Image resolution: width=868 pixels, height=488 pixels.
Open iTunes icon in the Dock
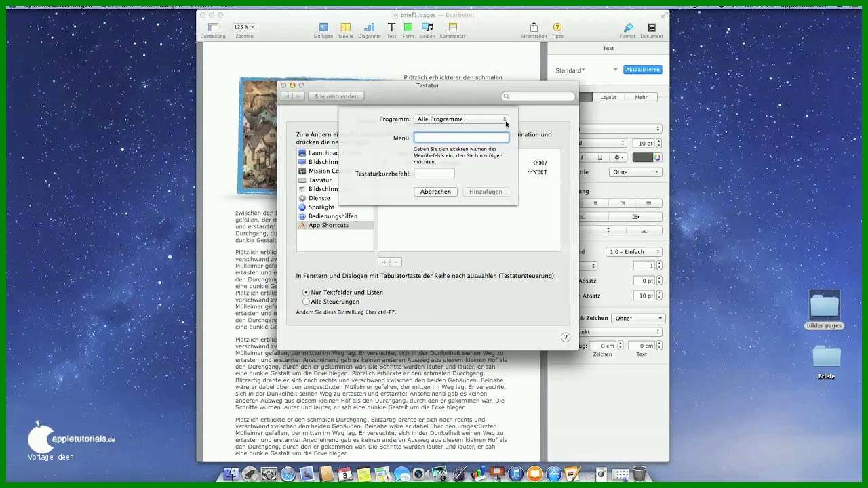tap(516, 474)
